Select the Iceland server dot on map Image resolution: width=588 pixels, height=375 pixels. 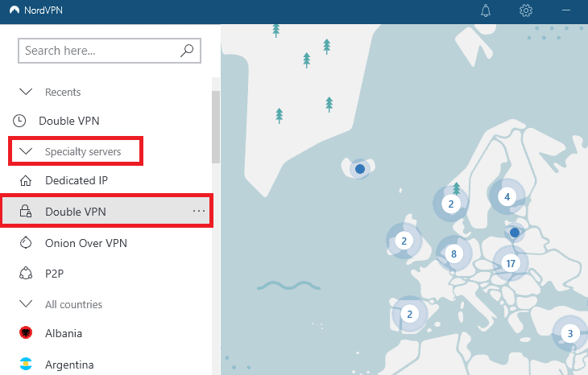tap(360, 169)
